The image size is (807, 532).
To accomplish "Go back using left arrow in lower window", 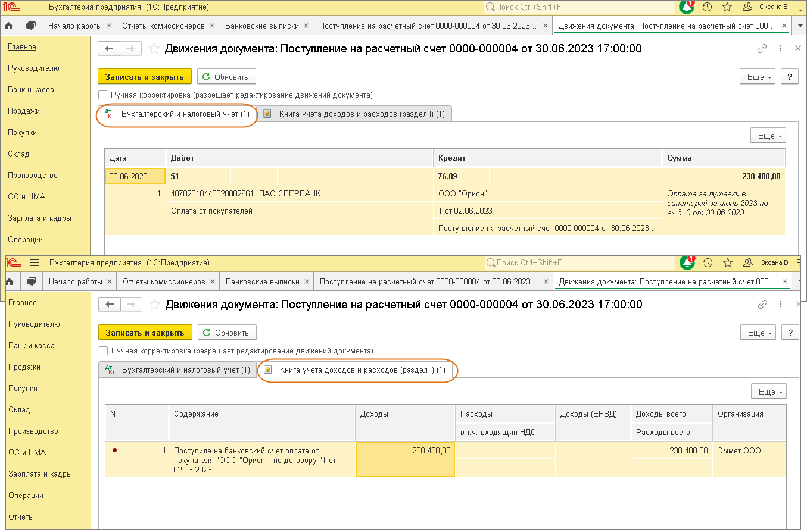I will click(x=109, y=305).
